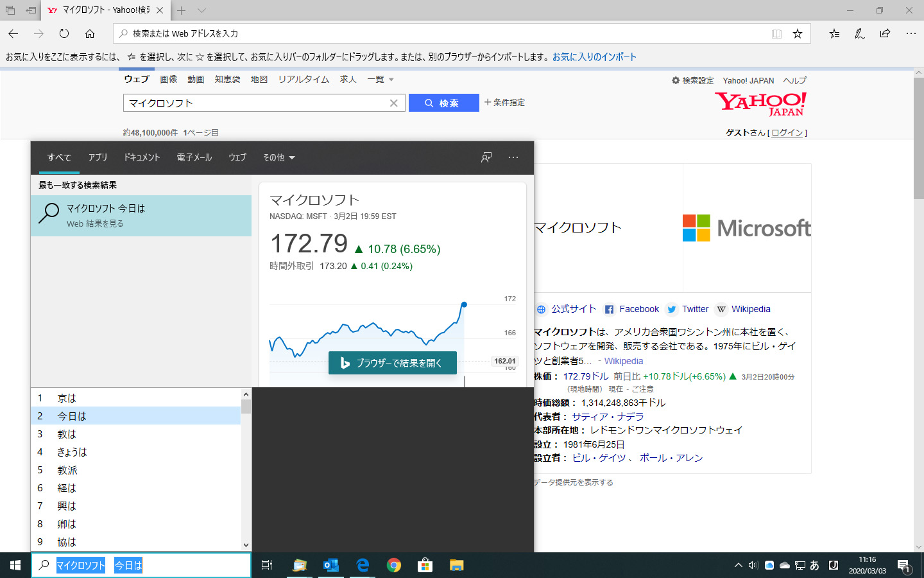Switch to Yahoo 知恵袋 search tab

(x=227, y=79)
